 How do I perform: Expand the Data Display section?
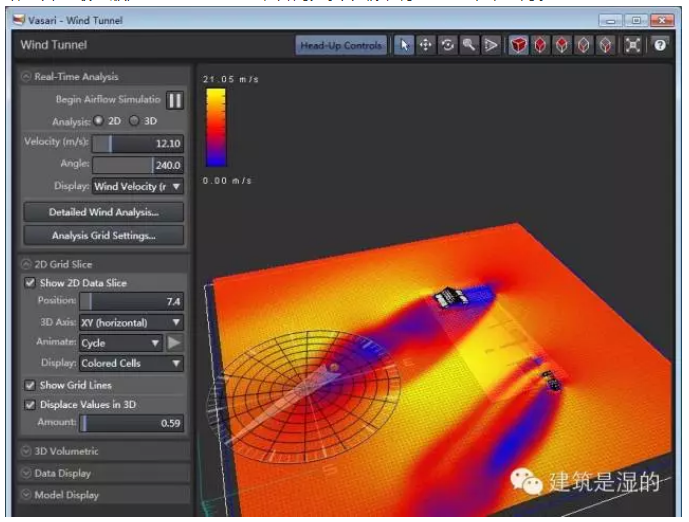tap(26, 473)
